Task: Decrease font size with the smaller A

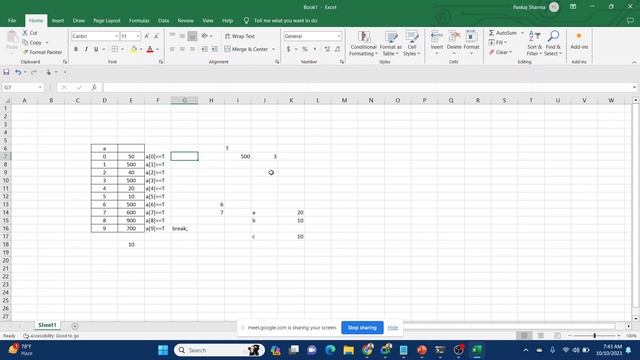Action: click(x=156, y=36)
